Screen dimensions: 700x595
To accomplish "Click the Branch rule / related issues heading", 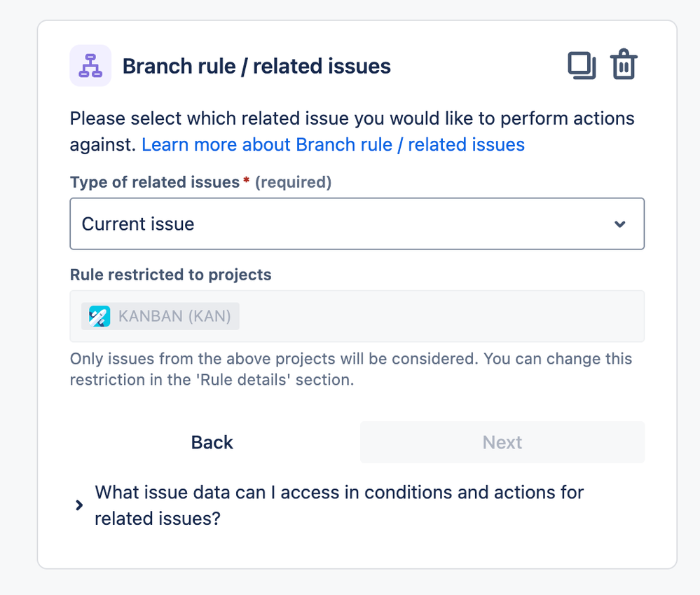I will point(256,66).
